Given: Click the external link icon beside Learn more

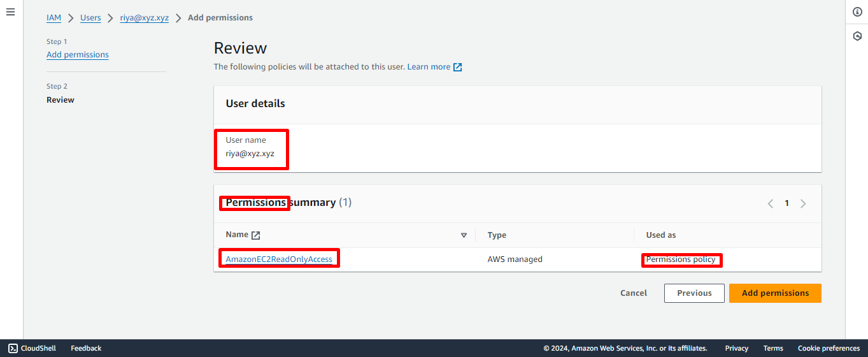Looking at the screenshot, I should tap(457, 67).
